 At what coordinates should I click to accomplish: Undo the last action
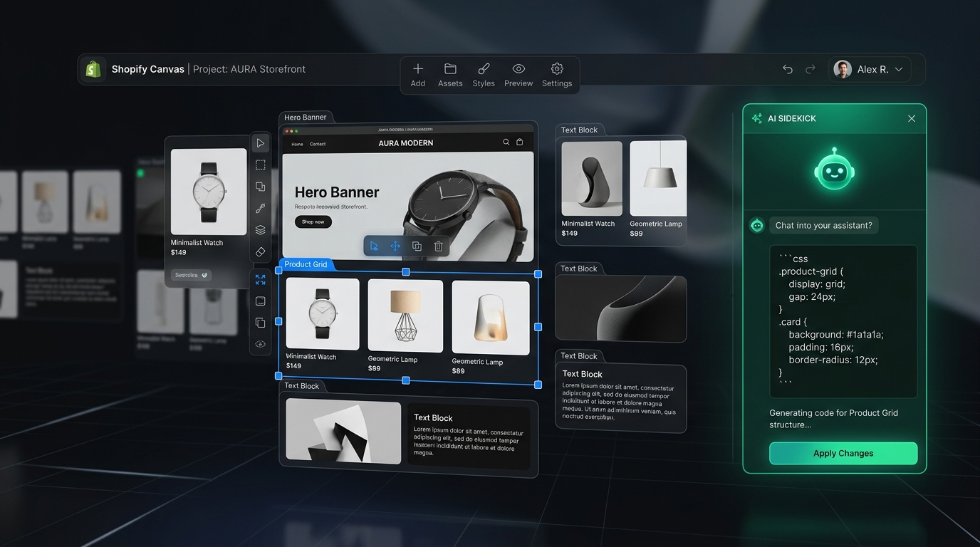788,69
